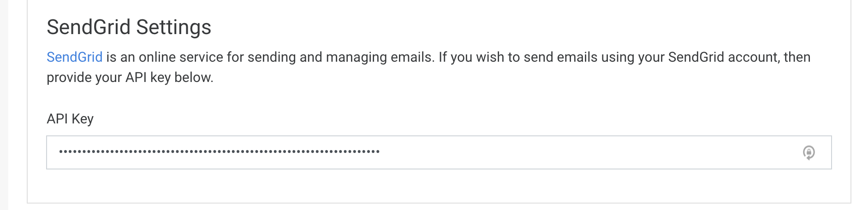Place cursor at end of masked API key
Screen dimensions: 868x210
pyautogui.click(x=380, y=152)
